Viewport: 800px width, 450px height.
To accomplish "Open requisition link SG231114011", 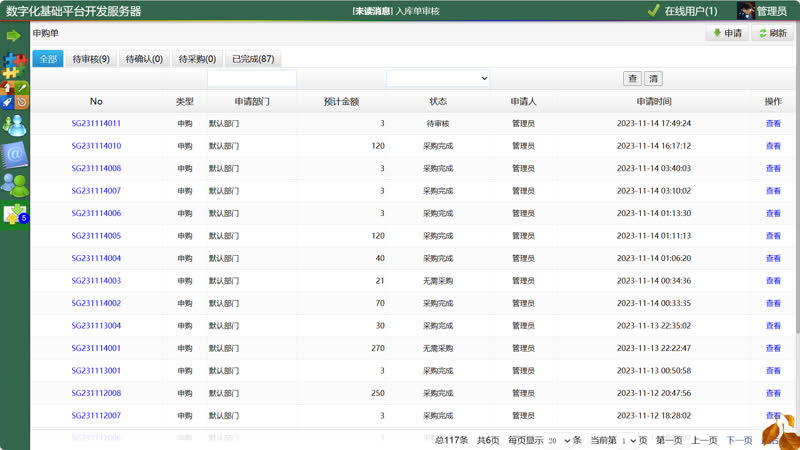I will (96, 123).
